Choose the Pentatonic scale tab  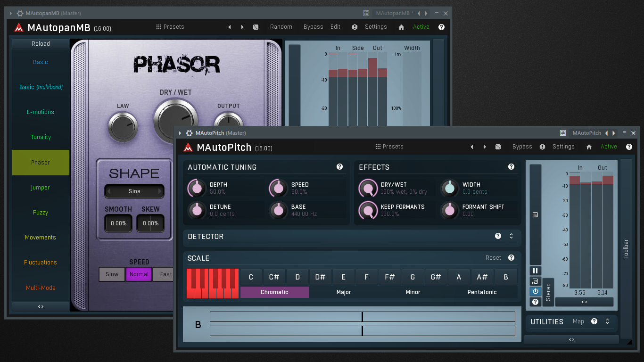click(482, 292)
